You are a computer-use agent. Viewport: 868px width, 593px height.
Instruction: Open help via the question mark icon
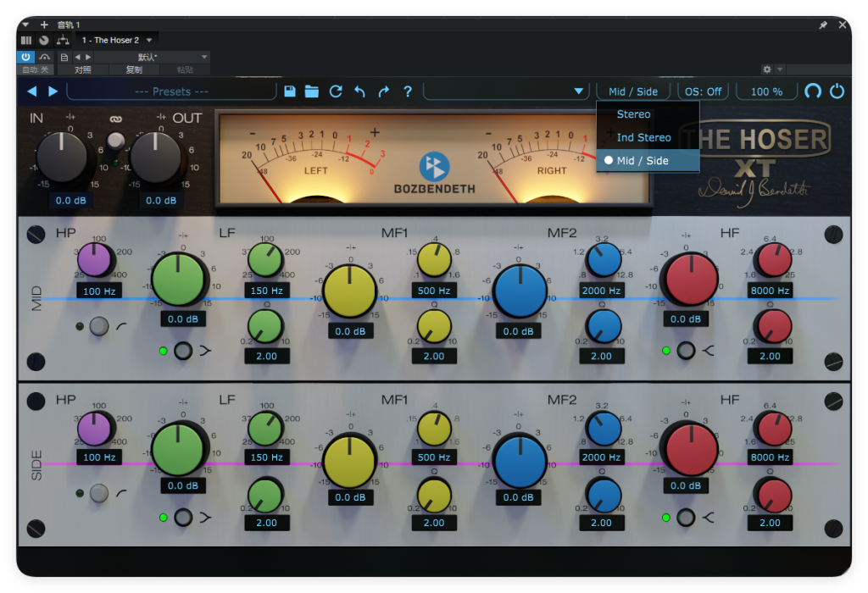coord(408,91)
